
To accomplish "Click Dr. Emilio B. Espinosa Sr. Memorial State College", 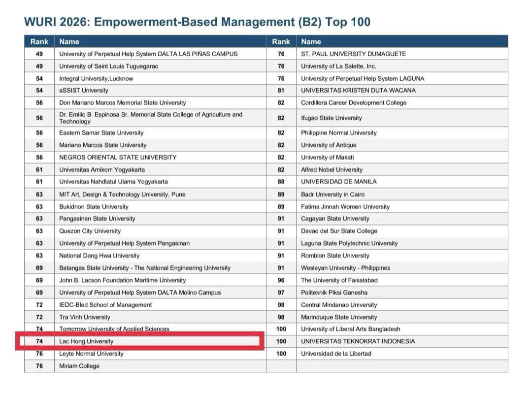I will point(151,118).
